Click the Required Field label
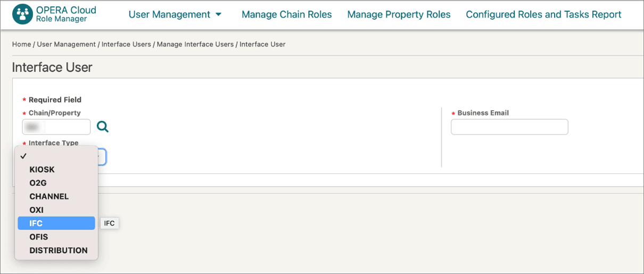The width and height of the screenshot is (644, 274). 55,99
